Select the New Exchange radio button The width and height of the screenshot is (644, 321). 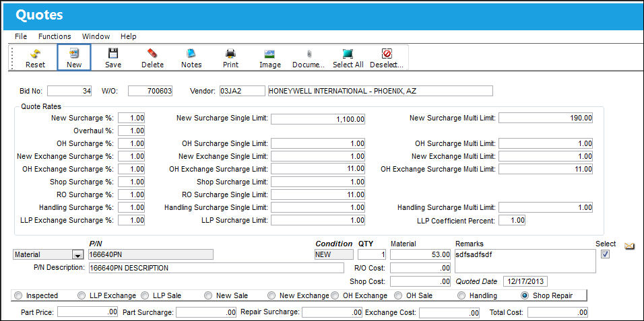point(271,295)
